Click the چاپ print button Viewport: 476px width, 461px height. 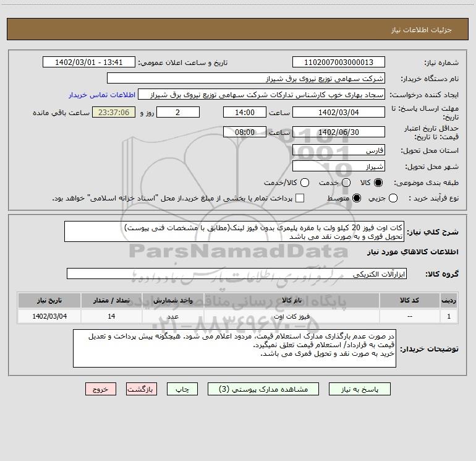point(182,389)
